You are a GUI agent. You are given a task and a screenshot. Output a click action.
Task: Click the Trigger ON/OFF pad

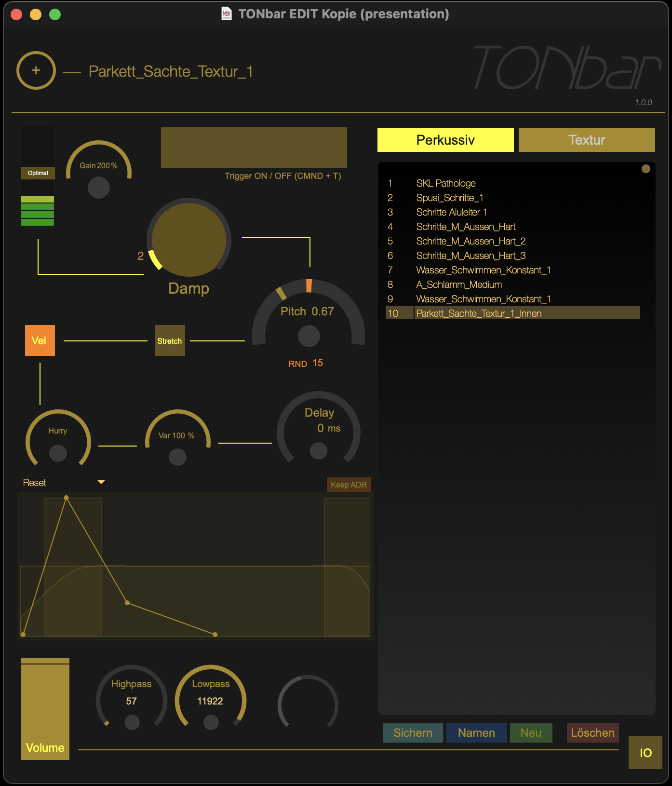coord(254,148)
